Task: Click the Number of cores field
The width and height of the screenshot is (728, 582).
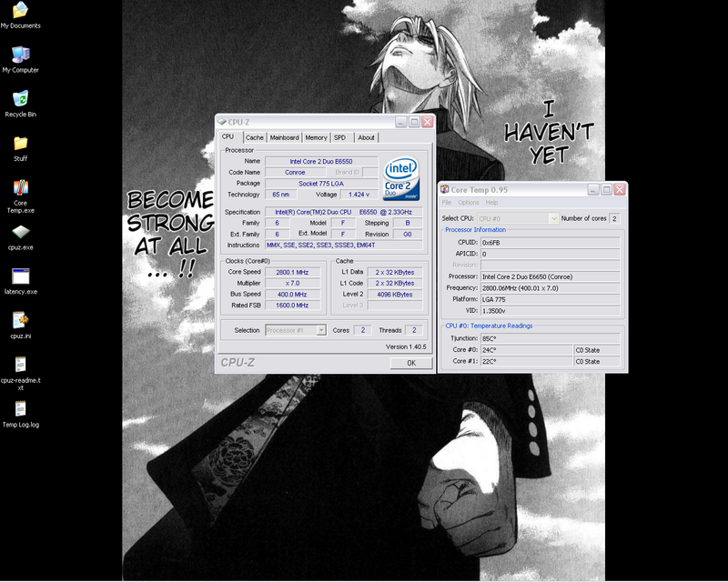Action: (614, 218)
